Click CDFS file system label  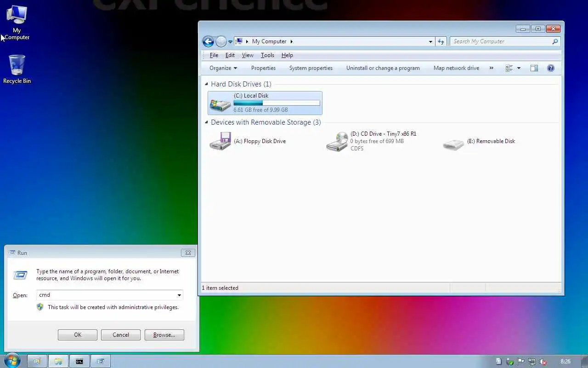pos(357,149)
